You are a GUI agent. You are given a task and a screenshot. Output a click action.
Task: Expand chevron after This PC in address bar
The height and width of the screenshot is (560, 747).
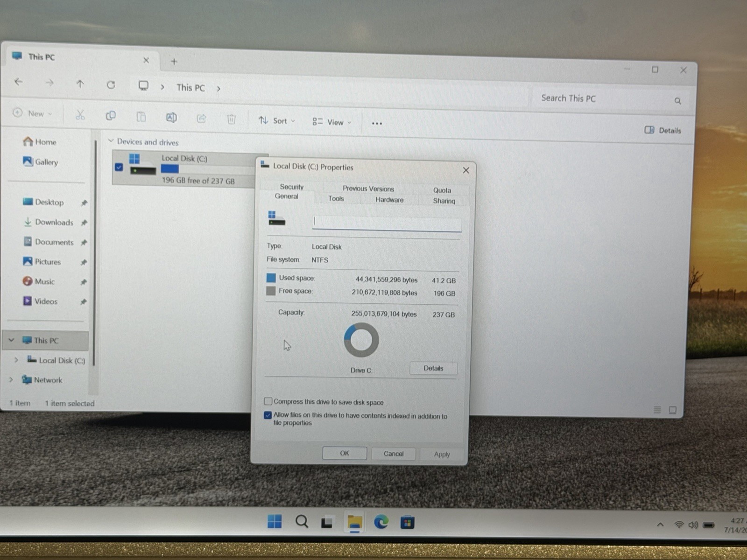tap(218, 89)
